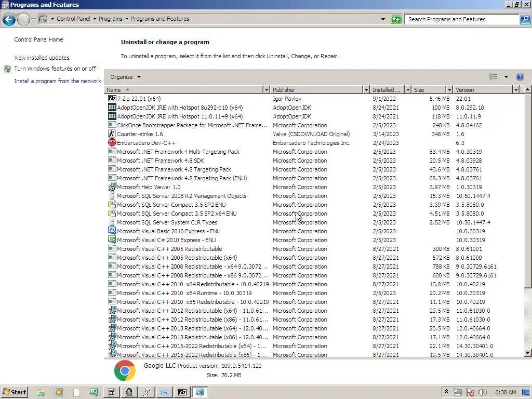Click AdoptOpenJDK JRE 8u292-b10 icon
The height and width of the screenshot is (399, 532).
[112, 107]
